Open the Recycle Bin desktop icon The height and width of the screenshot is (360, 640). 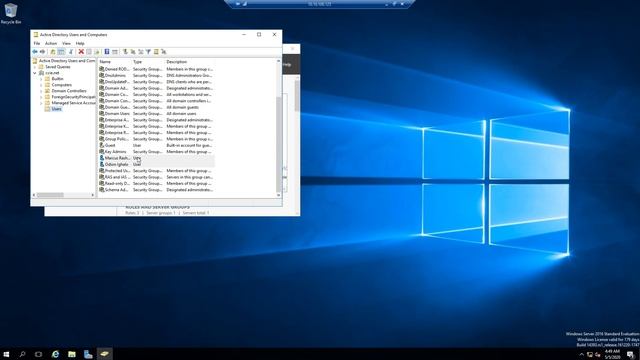click(11, 13)
